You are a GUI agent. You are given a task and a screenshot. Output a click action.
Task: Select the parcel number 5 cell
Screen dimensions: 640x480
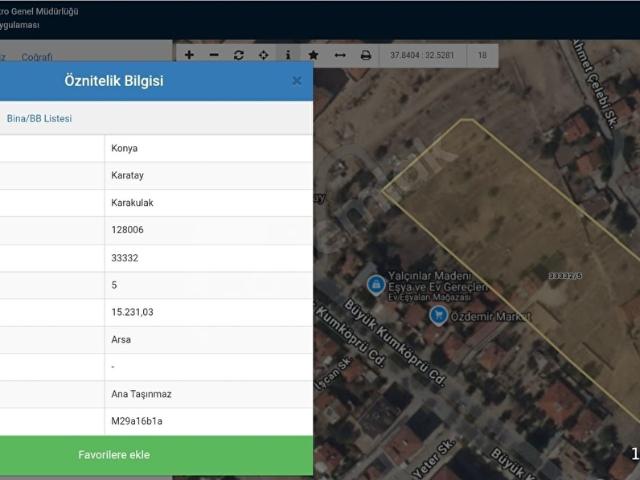[x=209, y=285]
